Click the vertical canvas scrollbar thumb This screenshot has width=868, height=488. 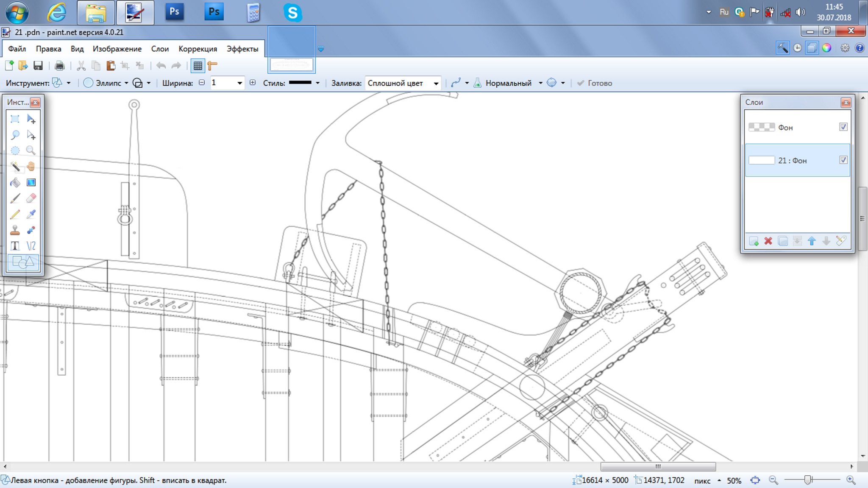coord(862,219)
